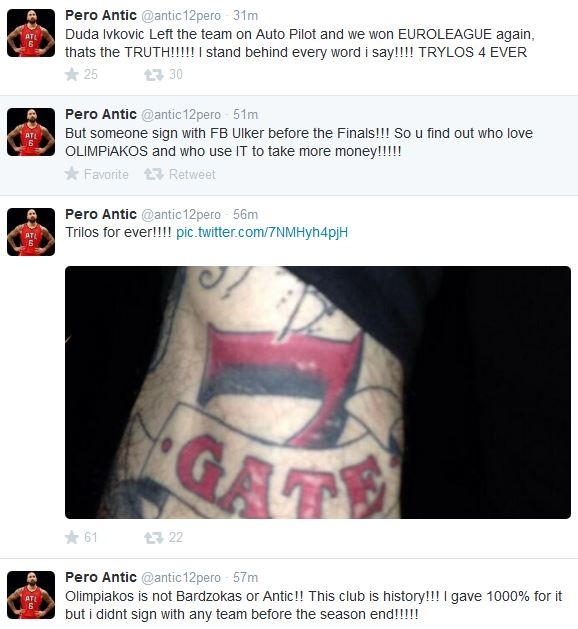Enlarge the 7 GATE tattoo photo

(x=318, y=392)
